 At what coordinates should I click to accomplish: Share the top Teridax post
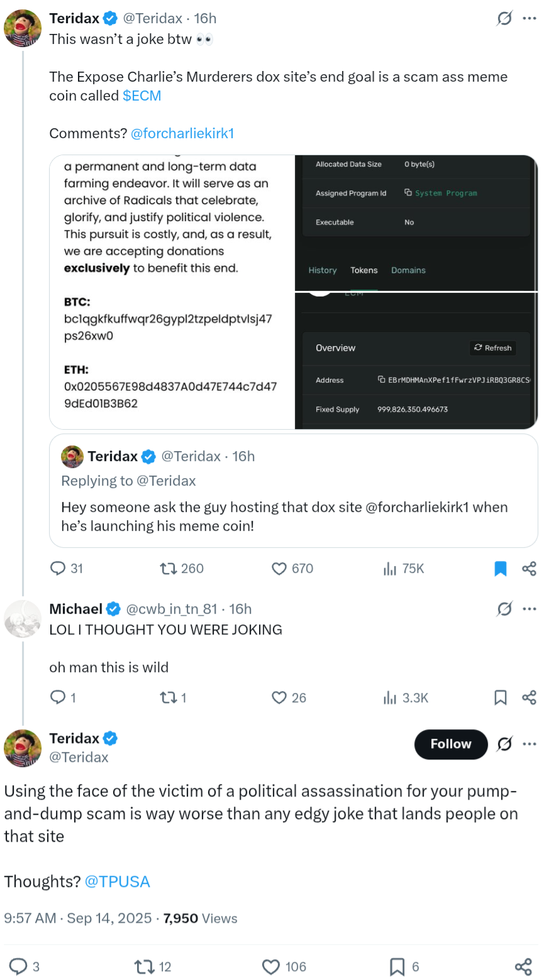529,569
